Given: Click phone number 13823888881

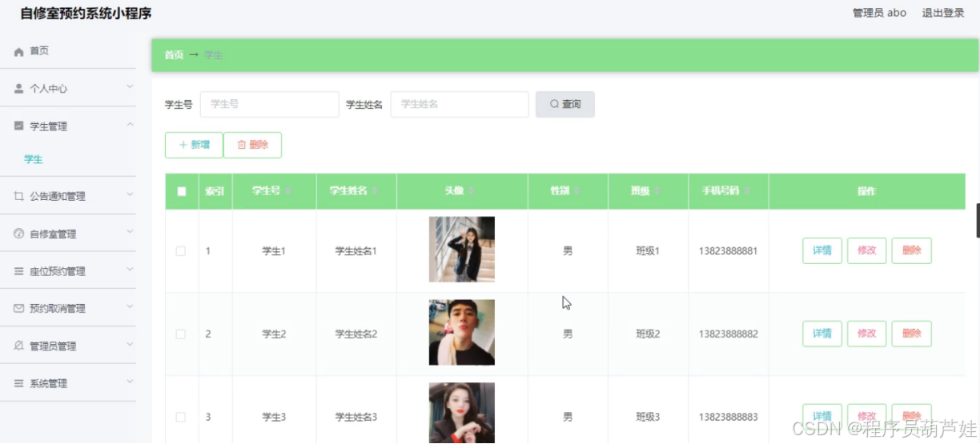Looking at the screenshot, I should pyautogui.click(x=729, y=251).
